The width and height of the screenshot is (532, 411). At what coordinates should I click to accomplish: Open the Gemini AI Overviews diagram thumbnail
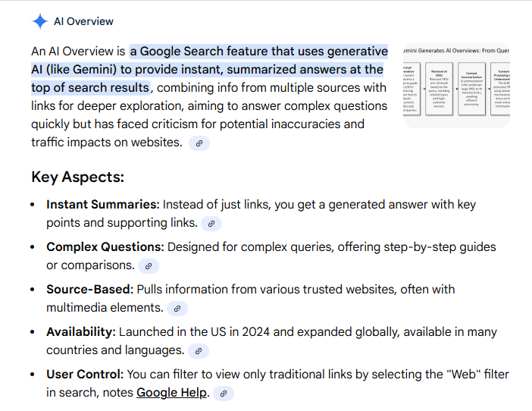click(x=456, y=85)
